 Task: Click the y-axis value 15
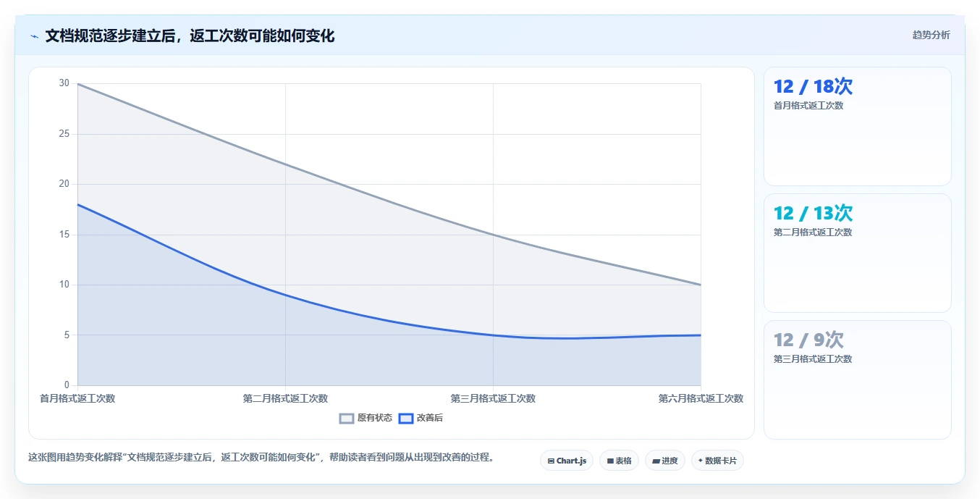point(64,235)
